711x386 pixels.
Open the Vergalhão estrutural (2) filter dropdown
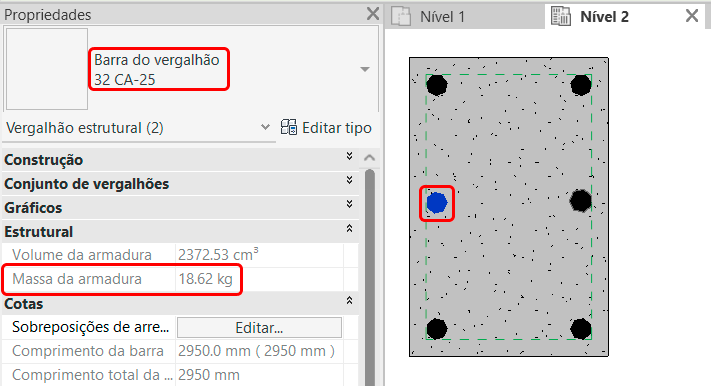(265, 127)
